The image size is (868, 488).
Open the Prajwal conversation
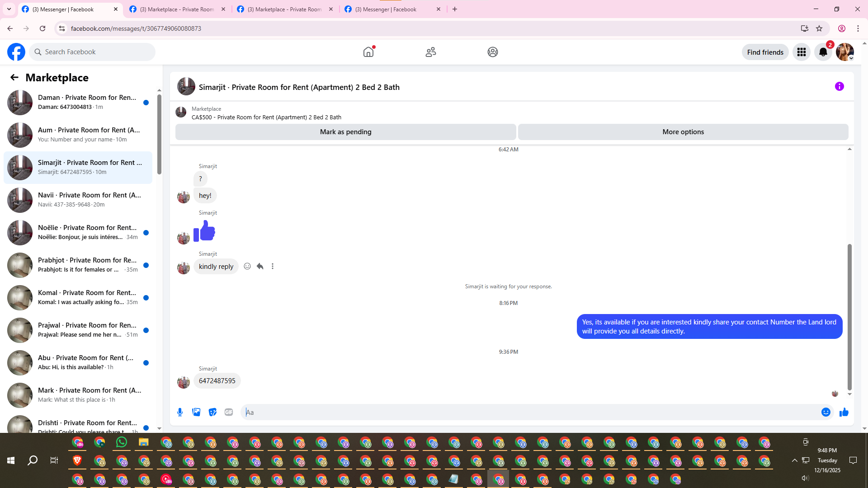(78, 330)
